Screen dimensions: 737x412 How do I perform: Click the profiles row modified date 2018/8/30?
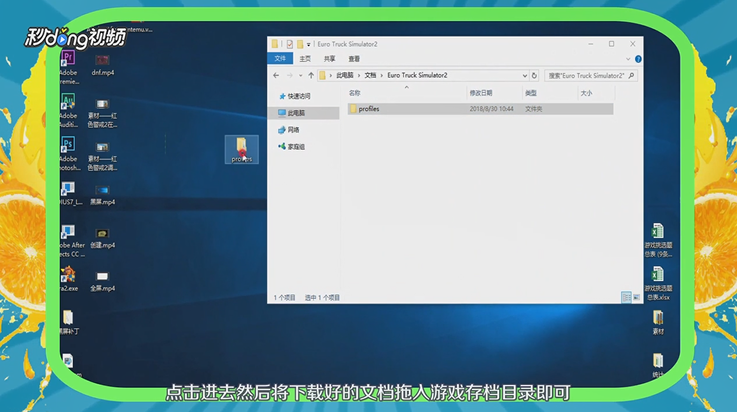491,109
